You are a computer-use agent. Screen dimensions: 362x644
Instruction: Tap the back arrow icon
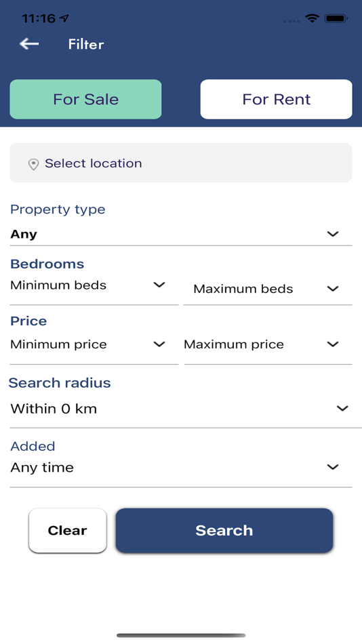(29, 43)
